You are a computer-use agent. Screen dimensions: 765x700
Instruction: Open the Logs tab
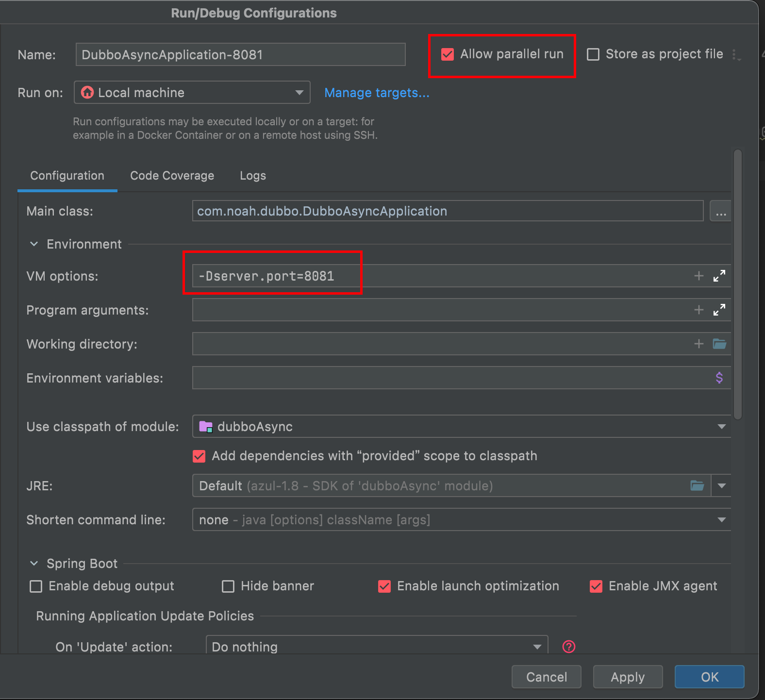coord(253,176)
